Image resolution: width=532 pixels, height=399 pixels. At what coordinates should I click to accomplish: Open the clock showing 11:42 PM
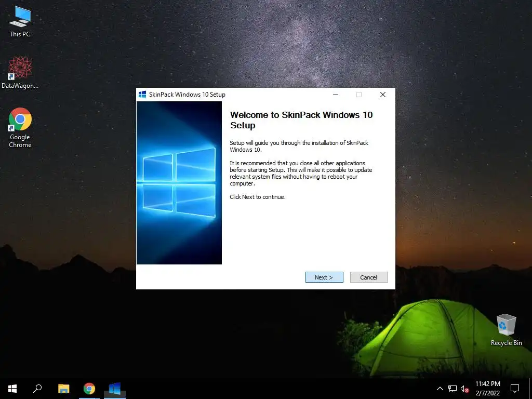point(487,389)
